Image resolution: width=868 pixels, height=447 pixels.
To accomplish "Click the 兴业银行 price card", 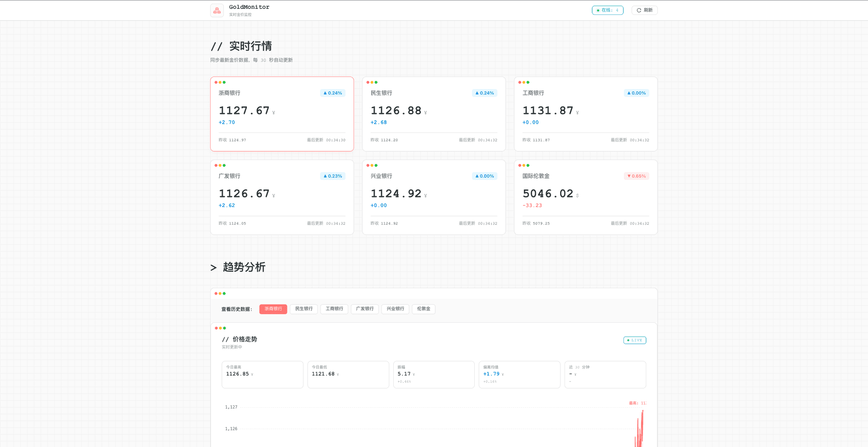I will [434, 197].
